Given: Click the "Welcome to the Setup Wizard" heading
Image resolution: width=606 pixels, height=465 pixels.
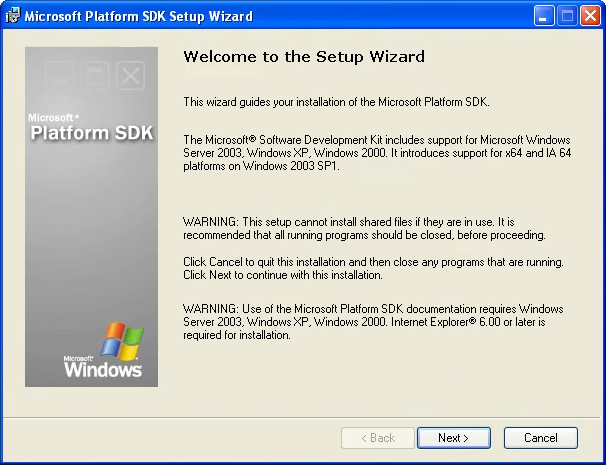Looking at the screenshot, I should 304,57.
